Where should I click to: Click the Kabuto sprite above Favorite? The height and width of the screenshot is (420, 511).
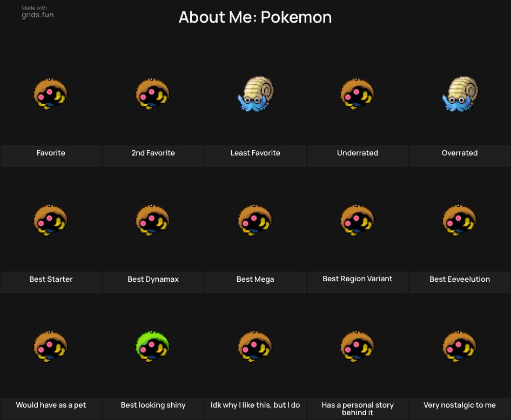click(x=51, y=94)
